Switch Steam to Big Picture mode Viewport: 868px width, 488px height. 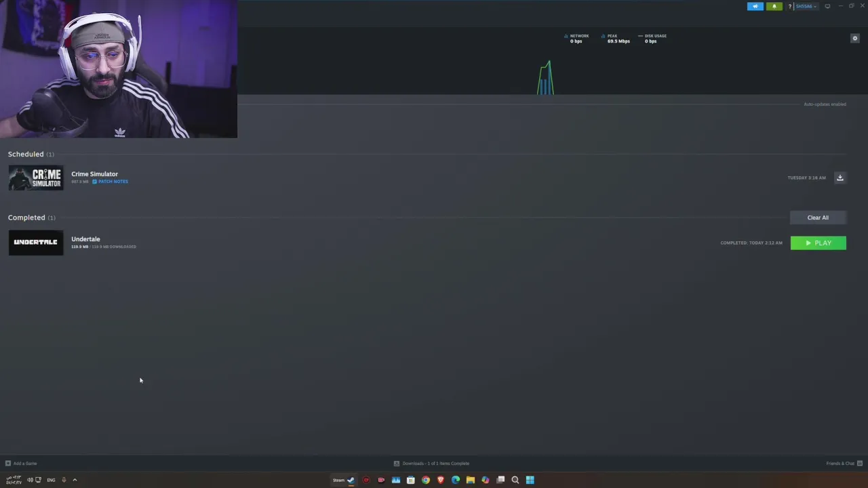pyautogui.click(x=827, y=6)
